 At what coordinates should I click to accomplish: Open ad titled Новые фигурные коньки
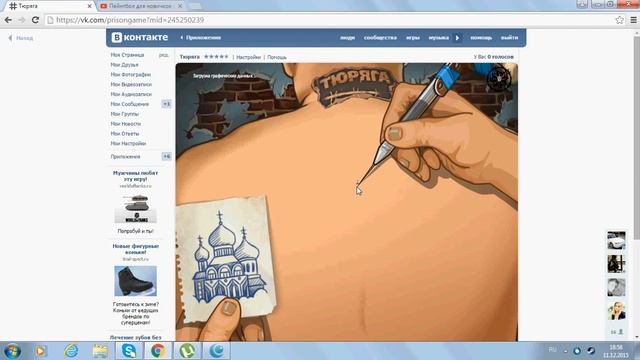point(136,249)
